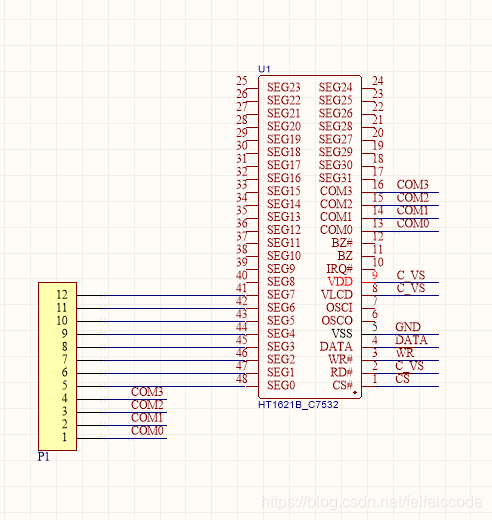Click the SEG27 pin name
The height and width of the screenshot is (520, 492).
335,139
